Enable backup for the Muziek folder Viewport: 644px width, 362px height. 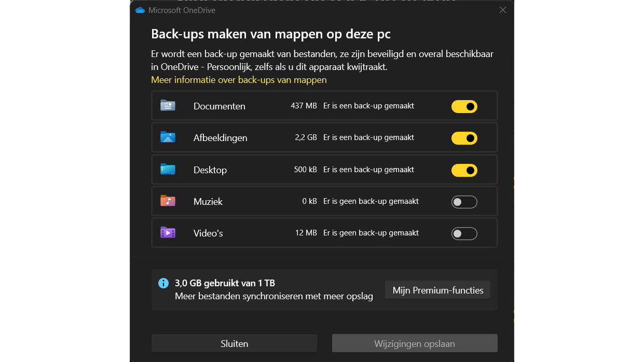click(464, 202)
